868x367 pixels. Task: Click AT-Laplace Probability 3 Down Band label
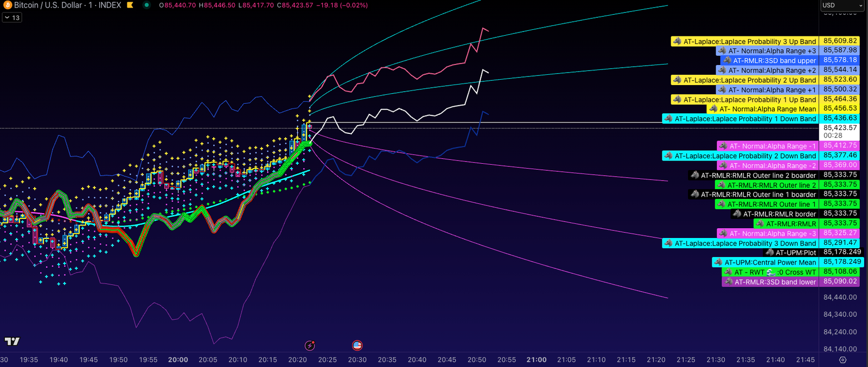[x=740, y=243]
